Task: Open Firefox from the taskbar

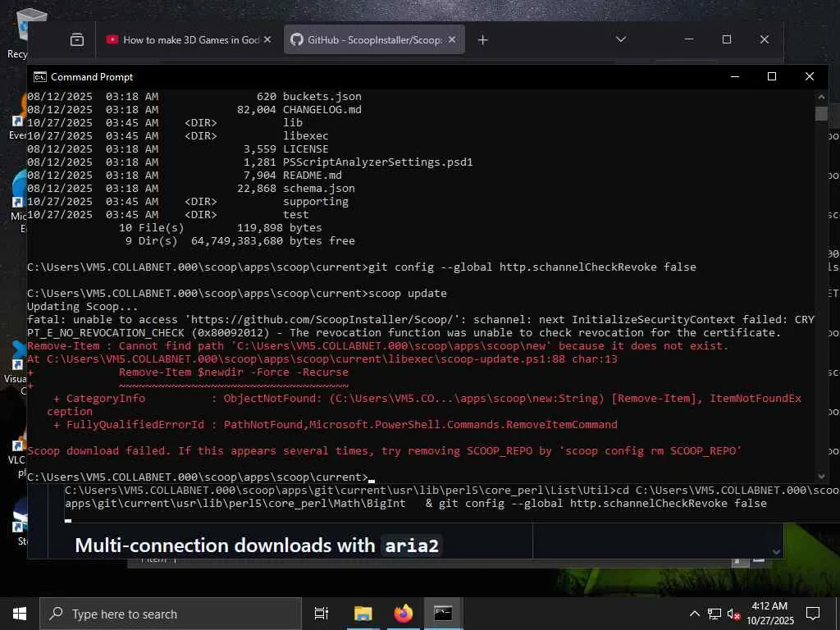Action: pos(404,614)
